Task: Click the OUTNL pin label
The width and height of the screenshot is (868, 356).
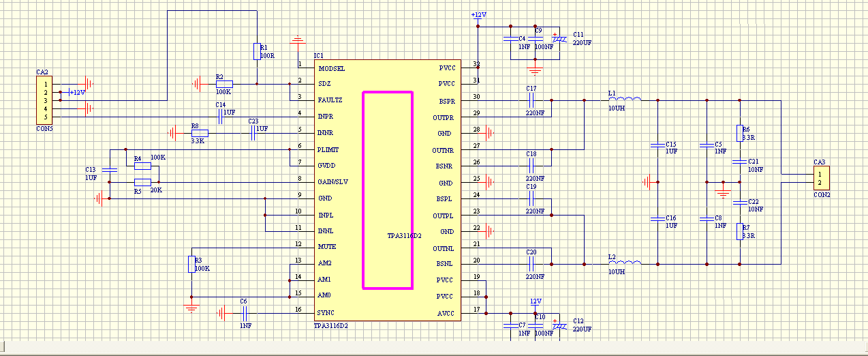Action: point(443,248)
